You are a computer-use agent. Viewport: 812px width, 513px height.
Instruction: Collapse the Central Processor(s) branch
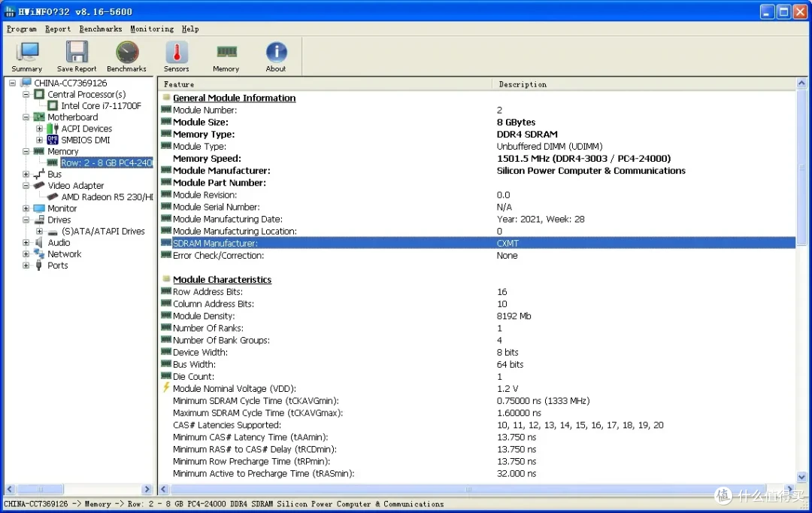pyautogui.click(x=26, y=94)
